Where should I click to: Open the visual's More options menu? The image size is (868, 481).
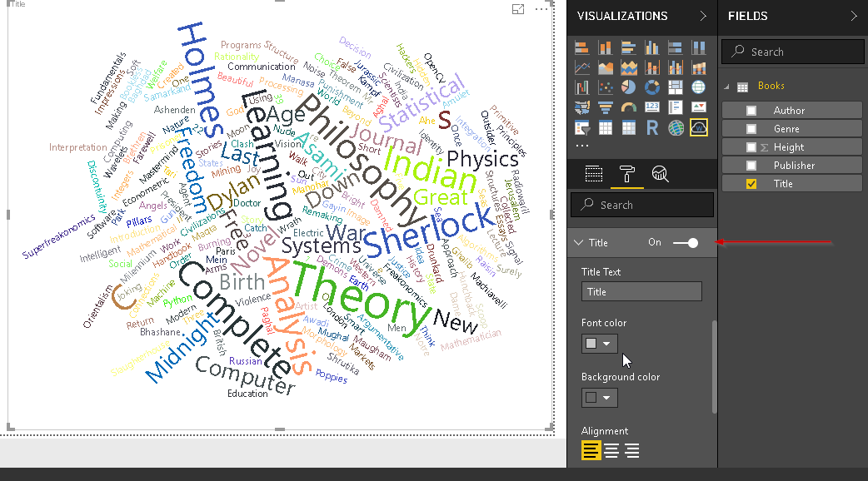pos(541,9)
